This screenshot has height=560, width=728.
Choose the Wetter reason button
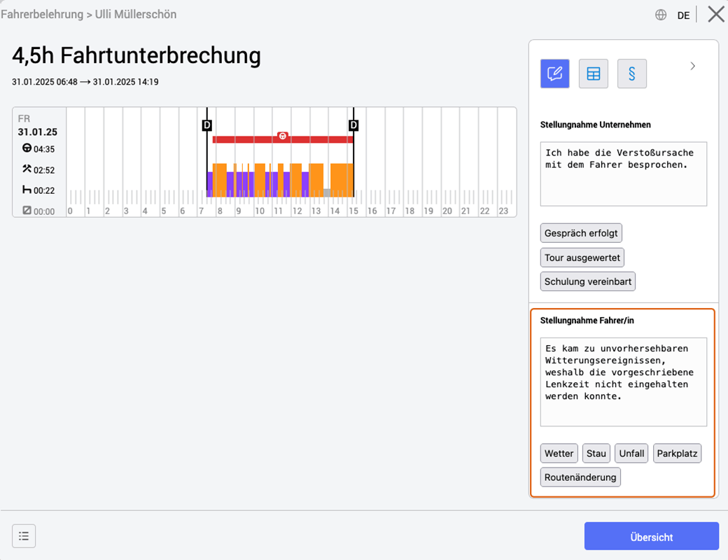click(x=559, y=453)
